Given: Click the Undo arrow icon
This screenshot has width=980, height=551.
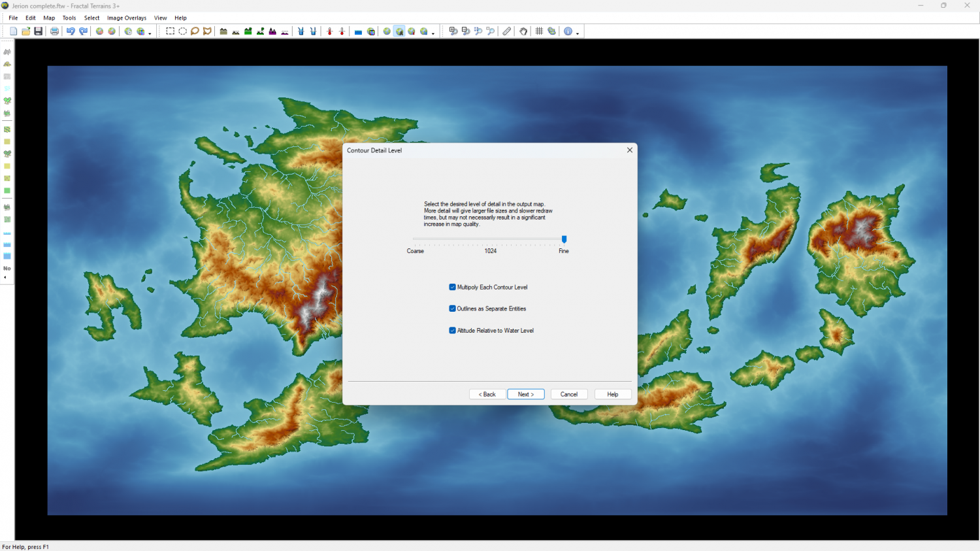Looking at the screenshot, I should coord(71,31).
